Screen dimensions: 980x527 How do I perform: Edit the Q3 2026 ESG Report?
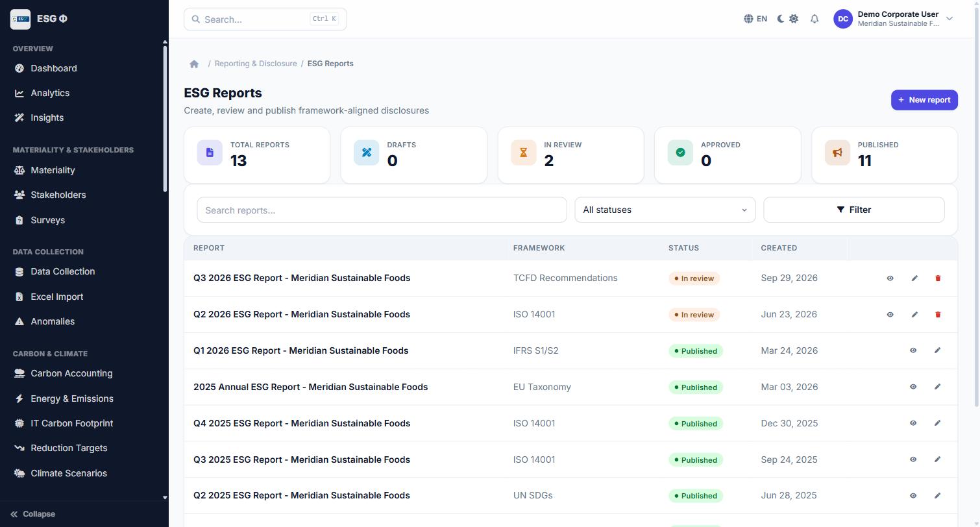tap(914, 278)
